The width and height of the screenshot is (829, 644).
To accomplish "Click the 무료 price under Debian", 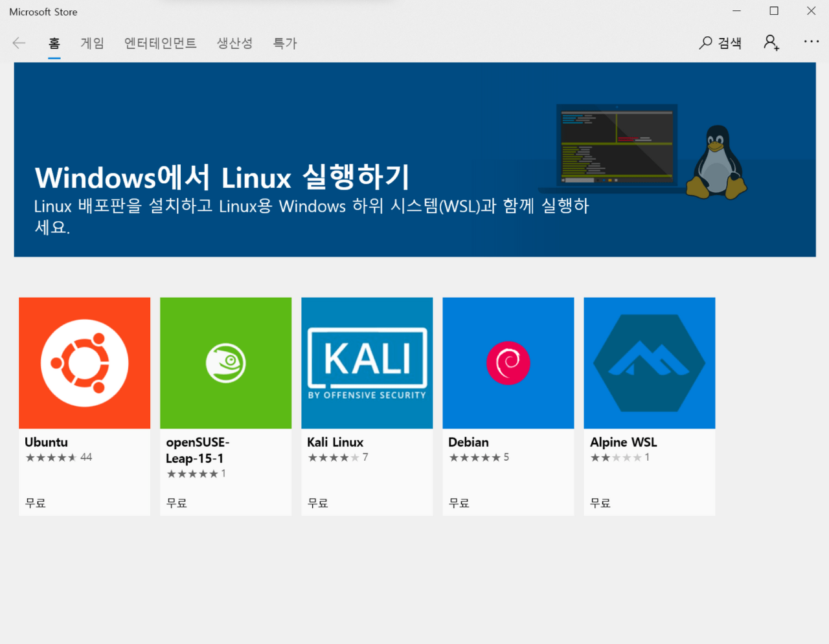I will 459,503.
